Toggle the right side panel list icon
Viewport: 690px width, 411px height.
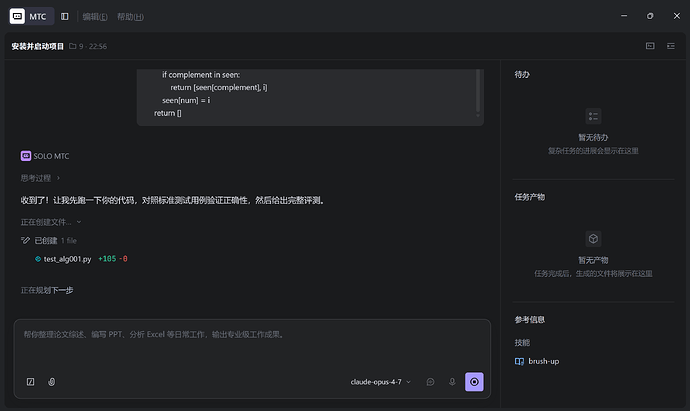point(671,46)
